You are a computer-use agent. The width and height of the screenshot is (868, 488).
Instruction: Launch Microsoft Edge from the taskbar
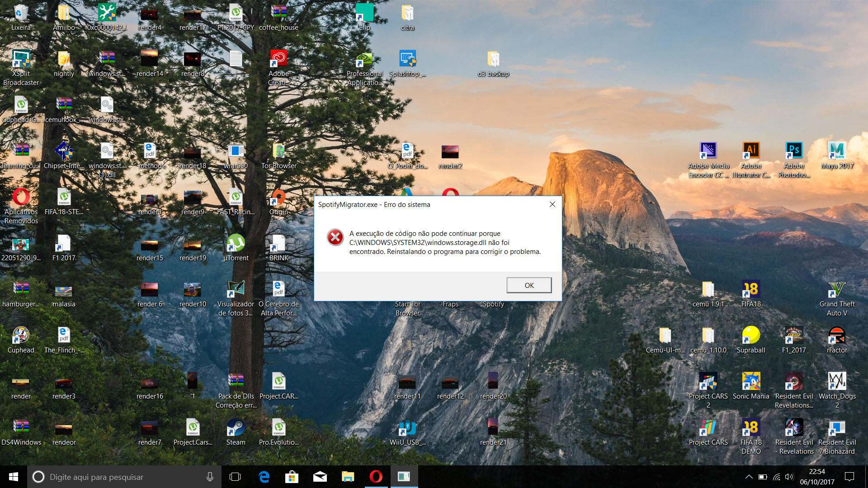coord(264,477)
